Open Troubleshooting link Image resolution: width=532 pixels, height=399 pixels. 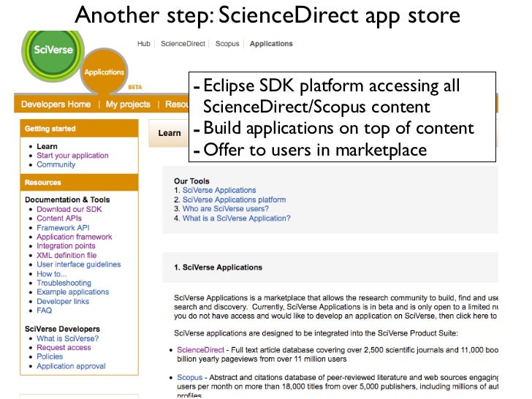(x=64, y=283)
